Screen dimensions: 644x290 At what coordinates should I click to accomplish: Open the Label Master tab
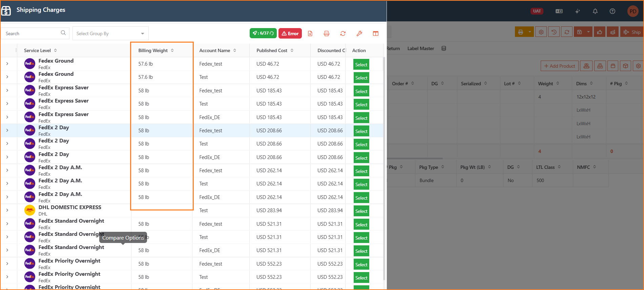pyautogui.click(x=420, y=48)
